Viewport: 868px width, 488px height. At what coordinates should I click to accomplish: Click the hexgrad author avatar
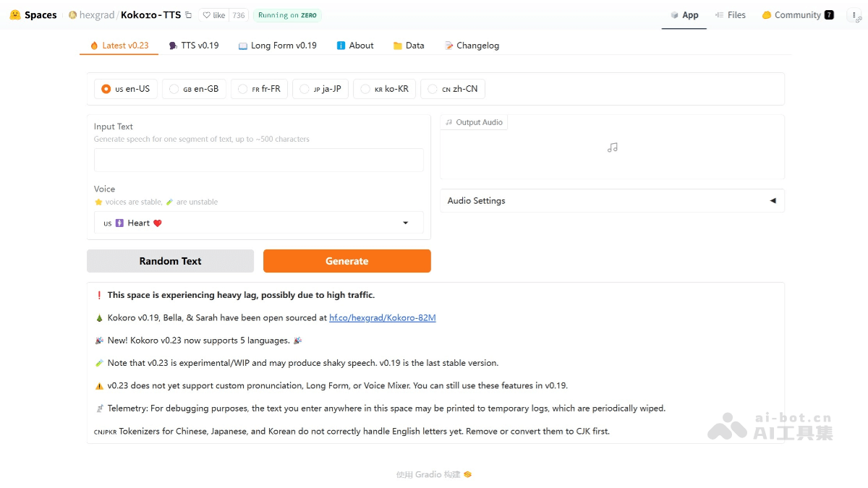coord(72,15)
